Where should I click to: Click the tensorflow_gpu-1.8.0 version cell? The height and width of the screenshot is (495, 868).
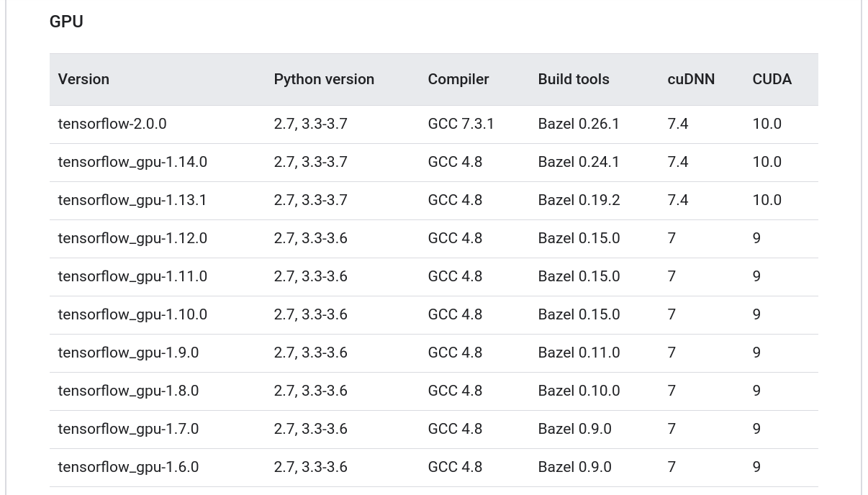click(128, 391)
